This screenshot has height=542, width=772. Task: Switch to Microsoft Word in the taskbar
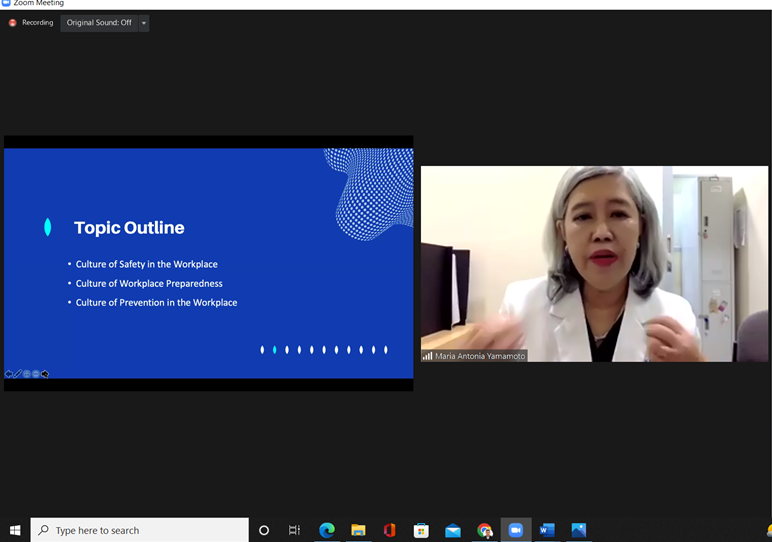(x=547, y=530)
